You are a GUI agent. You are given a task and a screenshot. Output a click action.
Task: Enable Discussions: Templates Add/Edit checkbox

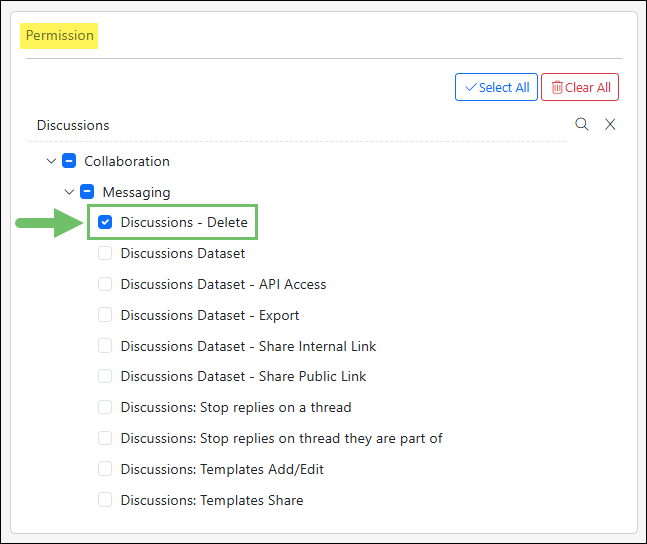pos(105,469)
